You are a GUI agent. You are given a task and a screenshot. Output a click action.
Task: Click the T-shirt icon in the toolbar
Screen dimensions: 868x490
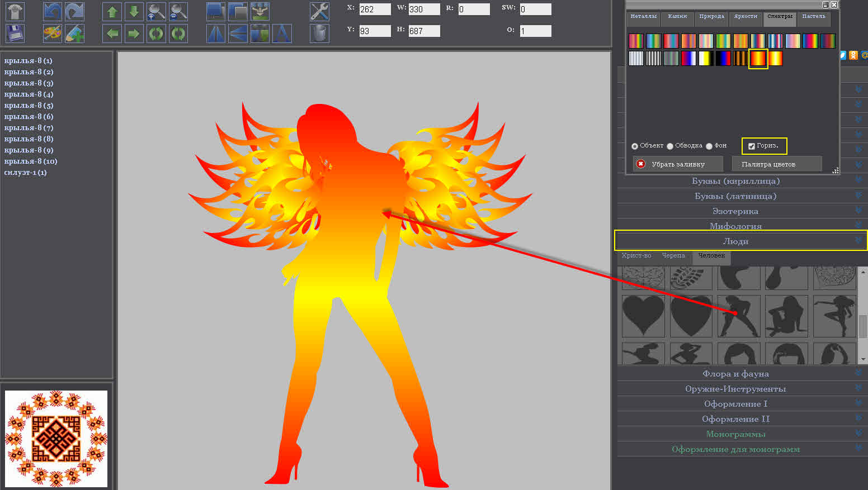pos(15,11)
